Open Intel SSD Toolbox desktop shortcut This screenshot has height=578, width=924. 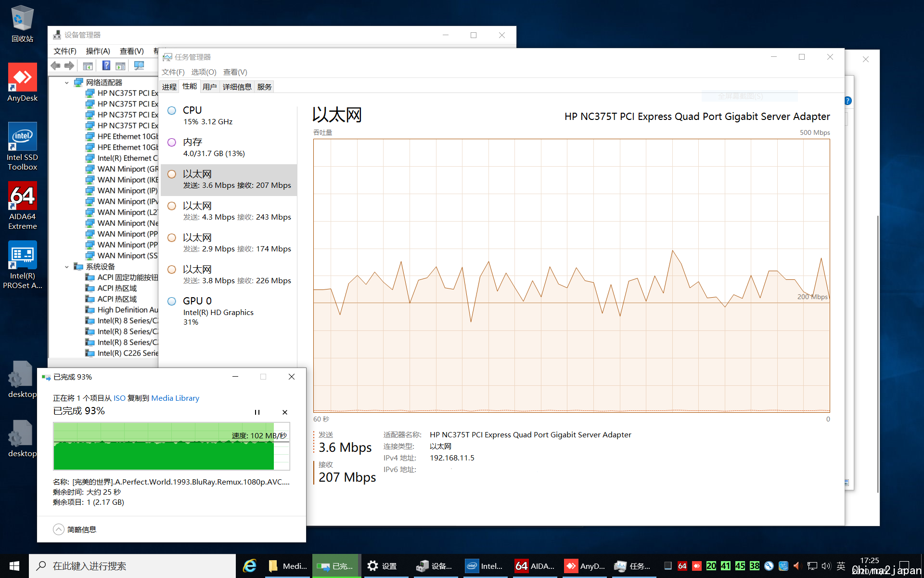pyautogui.click(x=22, y=146)
